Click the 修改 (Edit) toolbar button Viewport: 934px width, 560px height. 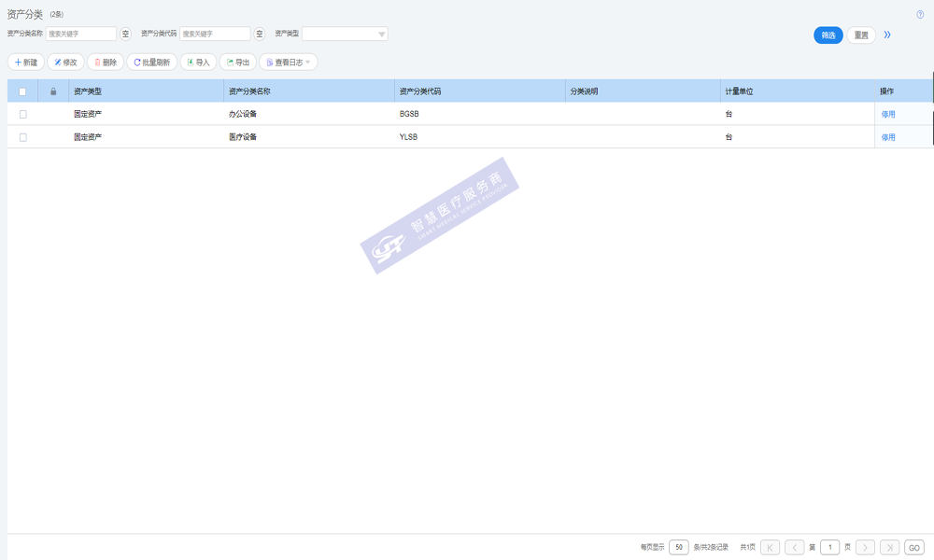65,63
